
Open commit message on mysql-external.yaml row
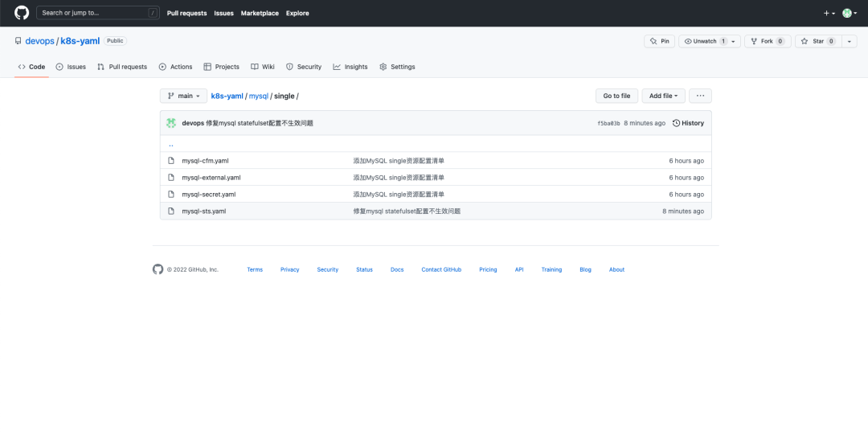(399, 178)
